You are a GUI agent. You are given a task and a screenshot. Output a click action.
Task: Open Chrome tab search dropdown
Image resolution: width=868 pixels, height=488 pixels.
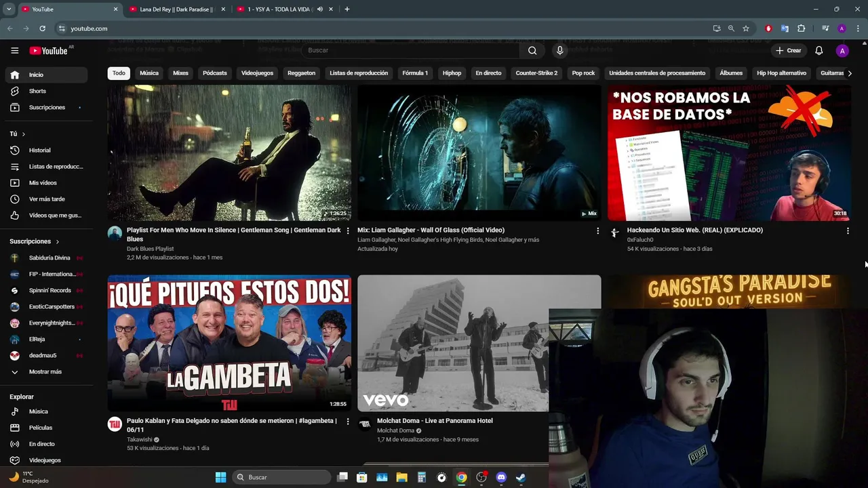pyautogui.click(x=9, y=9)
